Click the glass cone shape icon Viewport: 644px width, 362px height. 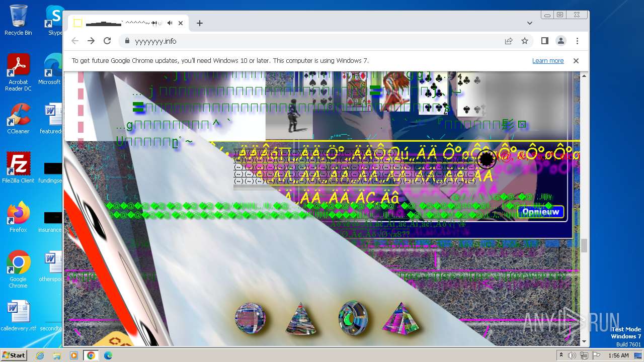301,318
